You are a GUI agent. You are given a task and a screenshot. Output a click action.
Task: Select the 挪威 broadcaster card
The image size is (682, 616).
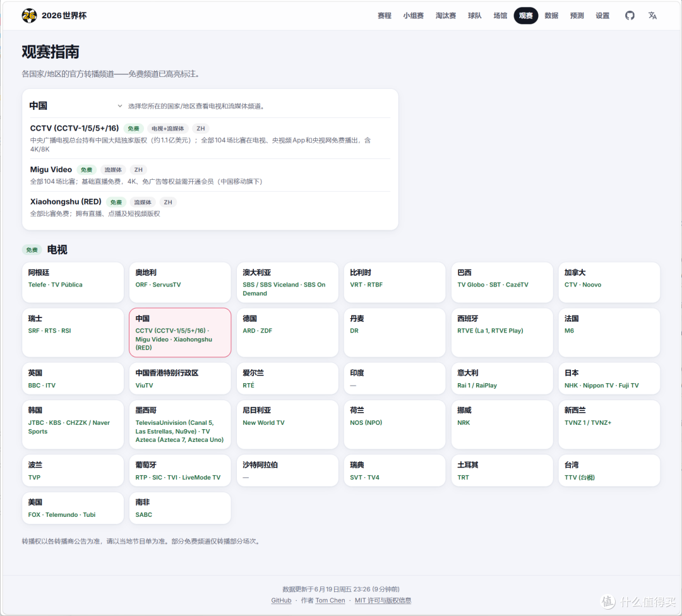502,425
